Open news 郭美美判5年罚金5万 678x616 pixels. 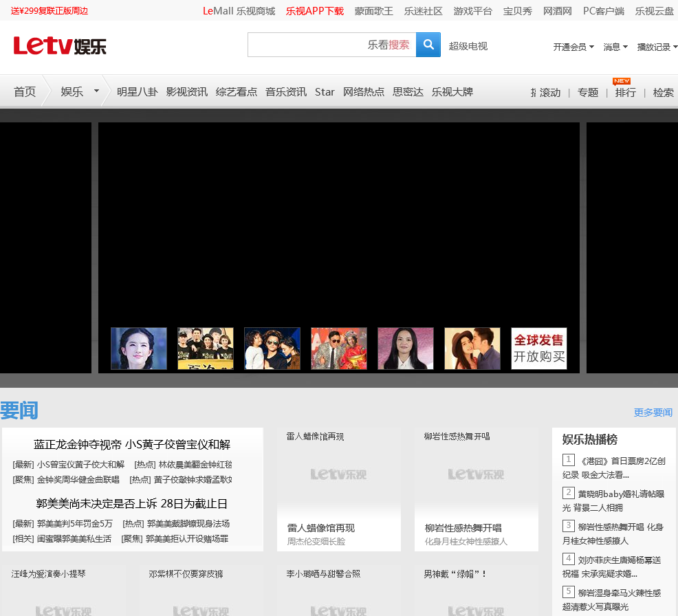[74, 523]
